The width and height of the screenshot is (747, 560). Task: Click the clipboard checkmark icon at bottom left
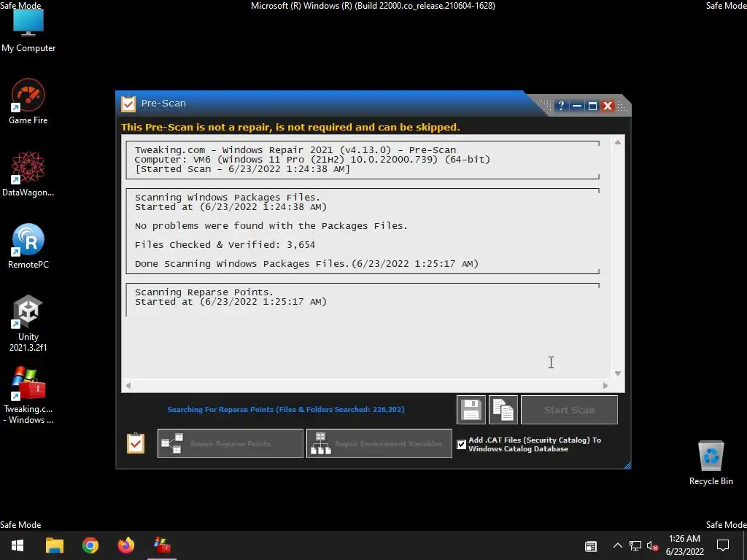tap(136, 443)
